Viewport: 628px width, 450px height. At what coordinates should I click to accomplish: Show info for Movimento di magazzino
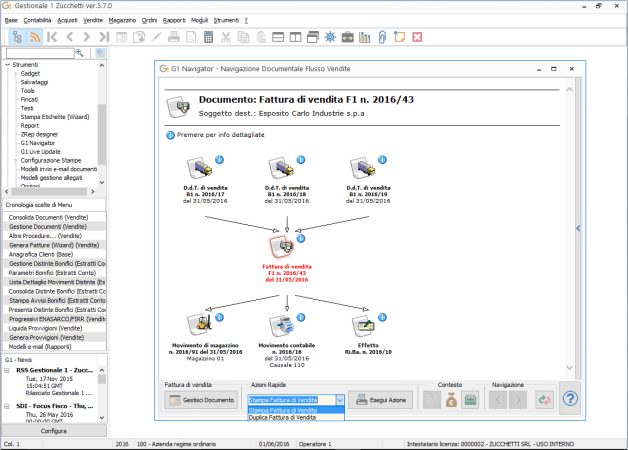219,317
